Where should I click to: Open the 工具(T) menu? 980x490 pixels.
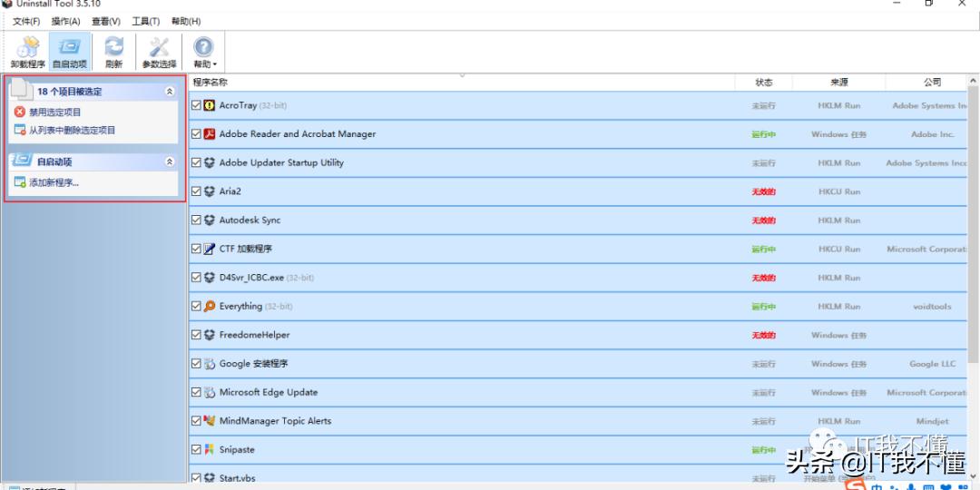click(x=145, y=21)
